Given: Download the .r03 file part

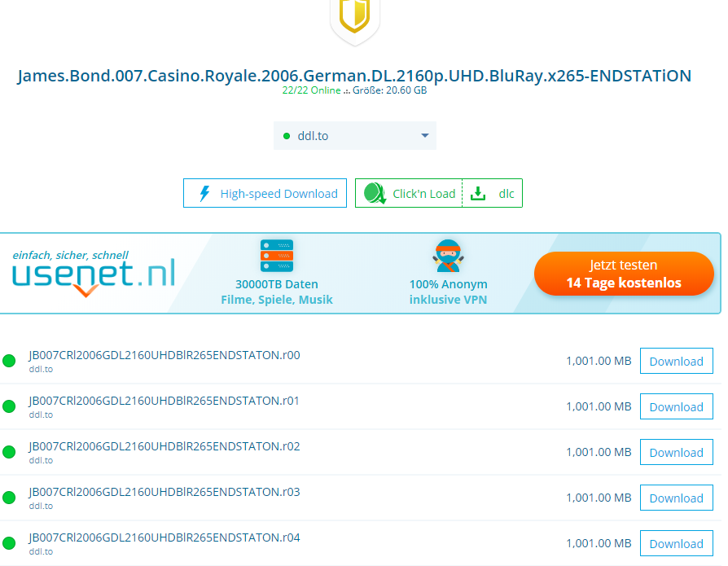Looking at the screenshot, I should (x=676, y=498).
